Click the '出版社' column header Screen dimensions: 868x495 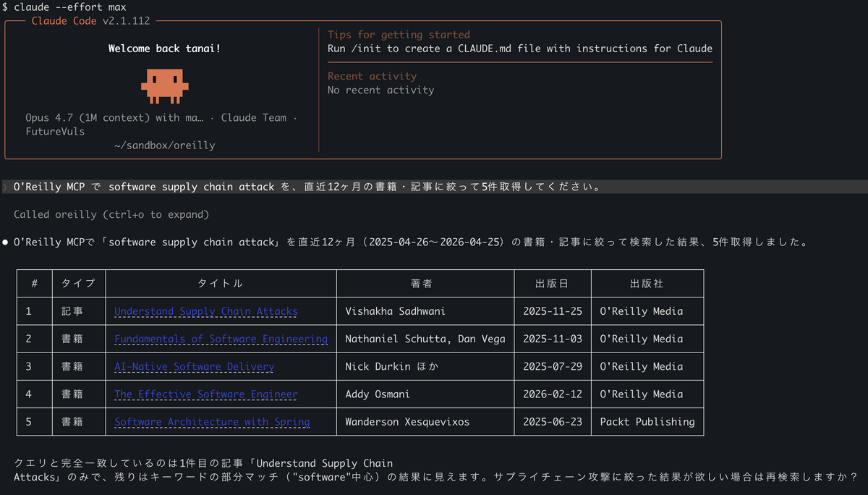(647, 284)
